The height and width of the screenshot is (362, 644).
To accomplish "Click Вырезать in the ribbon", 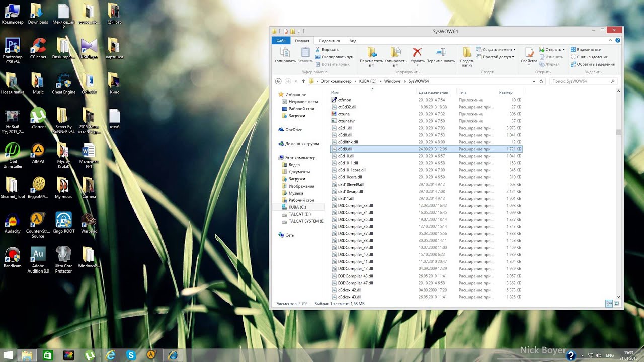I will click(327, 50).
